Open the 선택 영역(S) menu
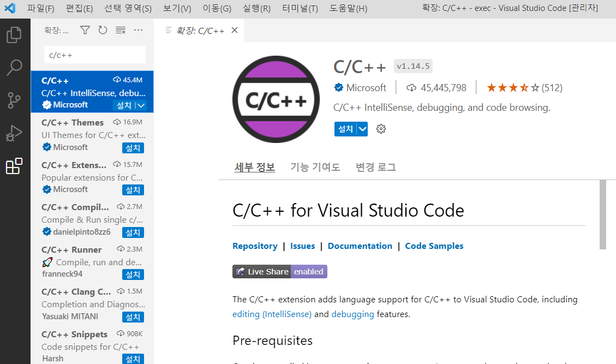Viewport: 616px width, 364px height. pos(128,8)
